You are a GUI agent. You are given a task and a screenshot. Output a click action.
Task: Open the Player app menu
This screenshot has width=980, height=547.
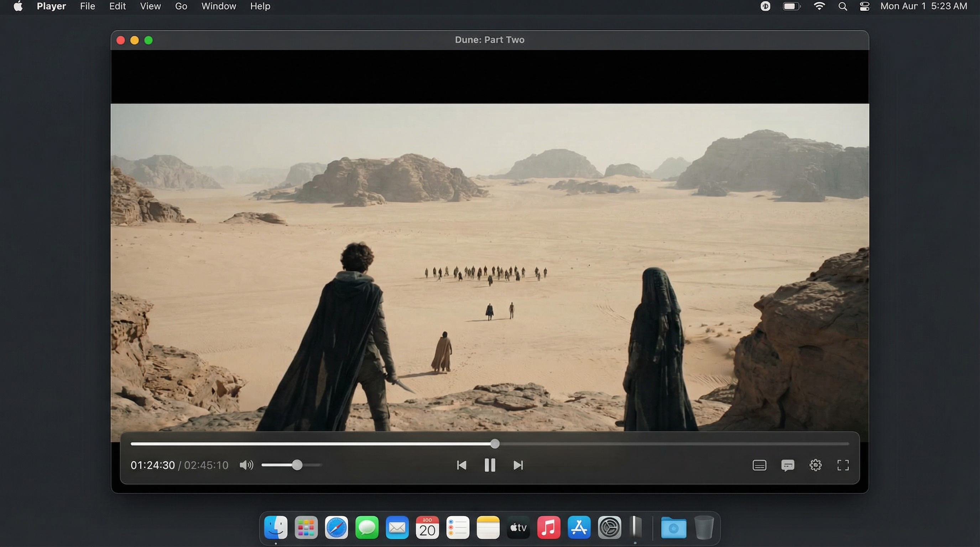click(x=51, y=6)
